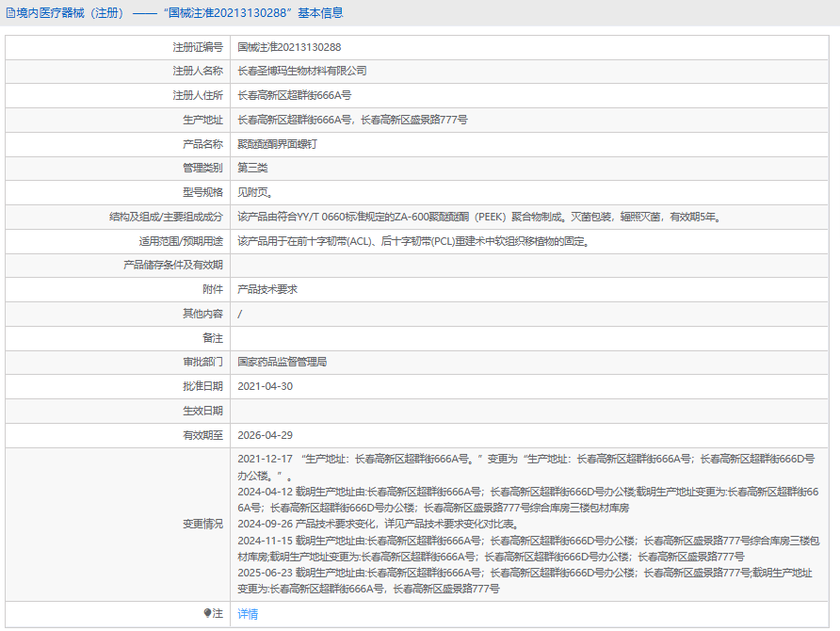Select management class value 第三类

[x=253, y=168]
